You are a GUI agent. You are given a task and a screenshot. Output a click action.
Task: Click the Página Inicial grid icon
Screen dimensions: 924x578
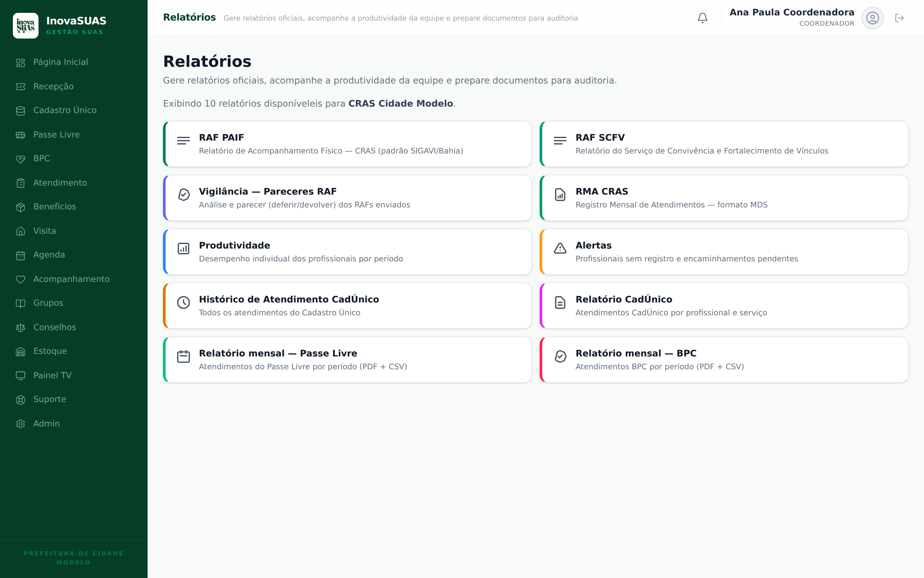[21, 63]
